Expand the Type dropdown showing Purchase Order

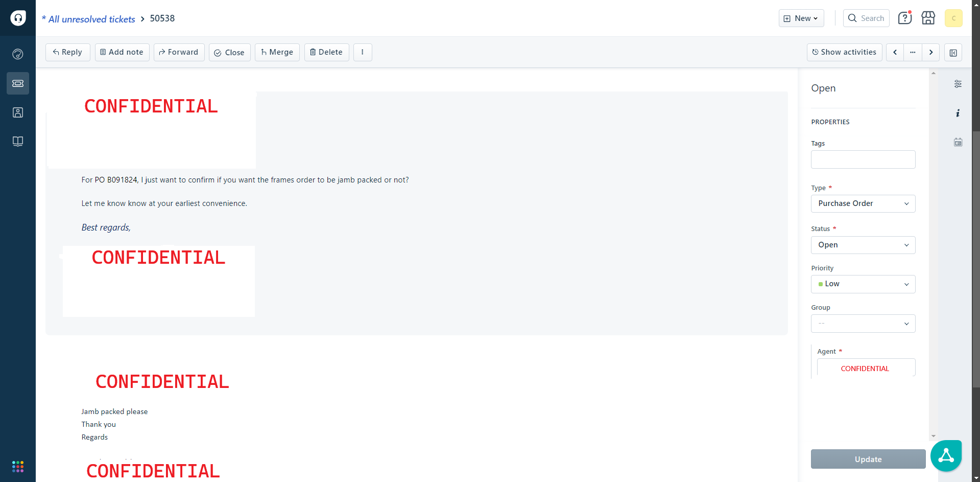click(x=863, y=203)
